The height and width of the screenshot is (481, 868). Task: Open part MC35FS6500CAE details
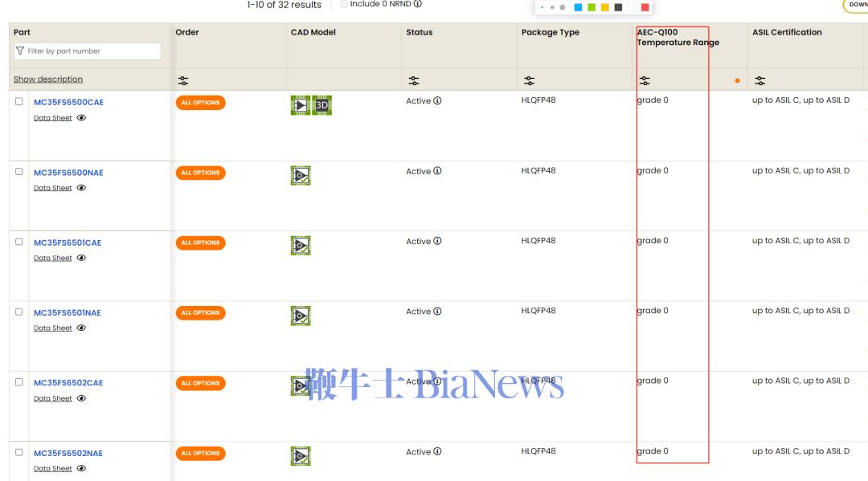68,102
